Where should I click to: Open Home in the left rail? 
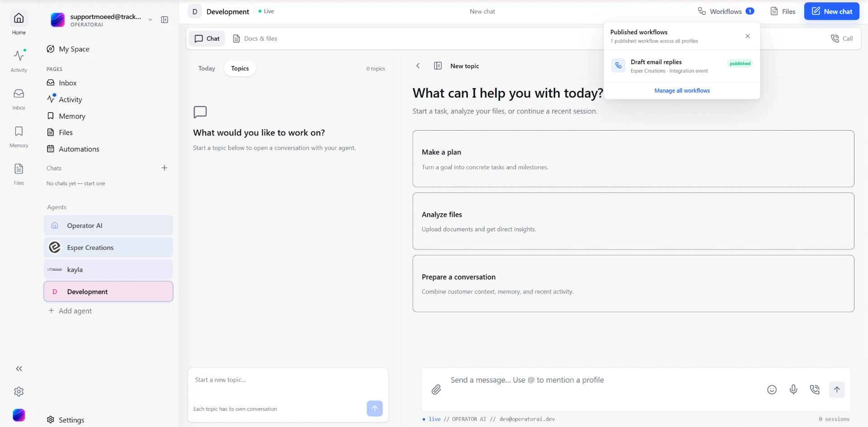click(19, 23)
